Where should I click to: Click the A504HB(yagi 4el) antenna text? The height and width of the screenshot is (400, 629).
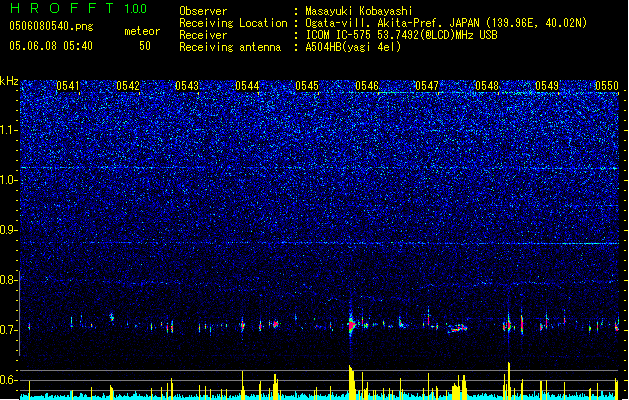[x=353, y=47]
